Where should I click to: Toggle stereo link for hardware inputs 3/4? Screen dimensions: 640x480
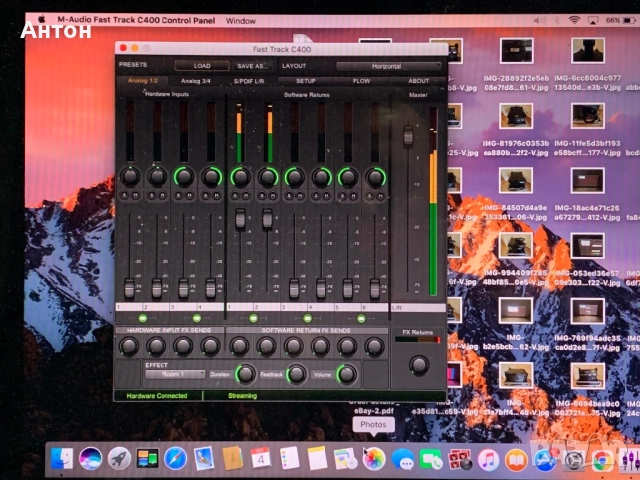197,318
